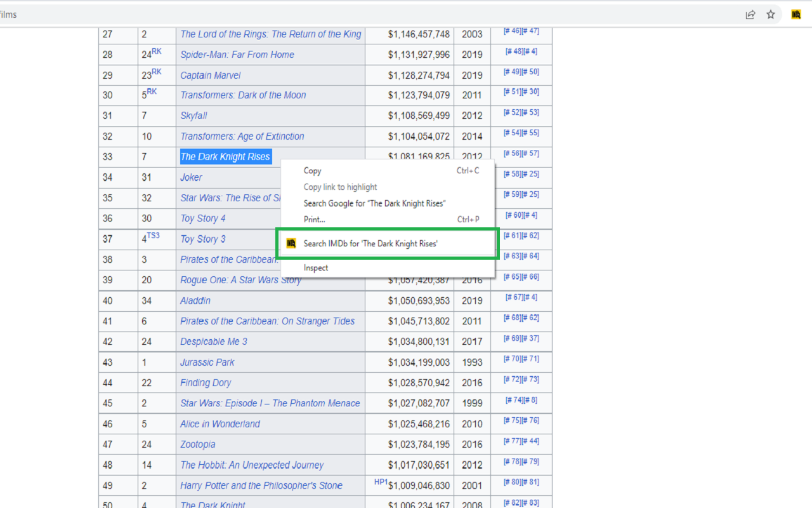The image size is (812, 508).
Task: Open reference [# 52] in Skyfall row
Action: [512, 112]
